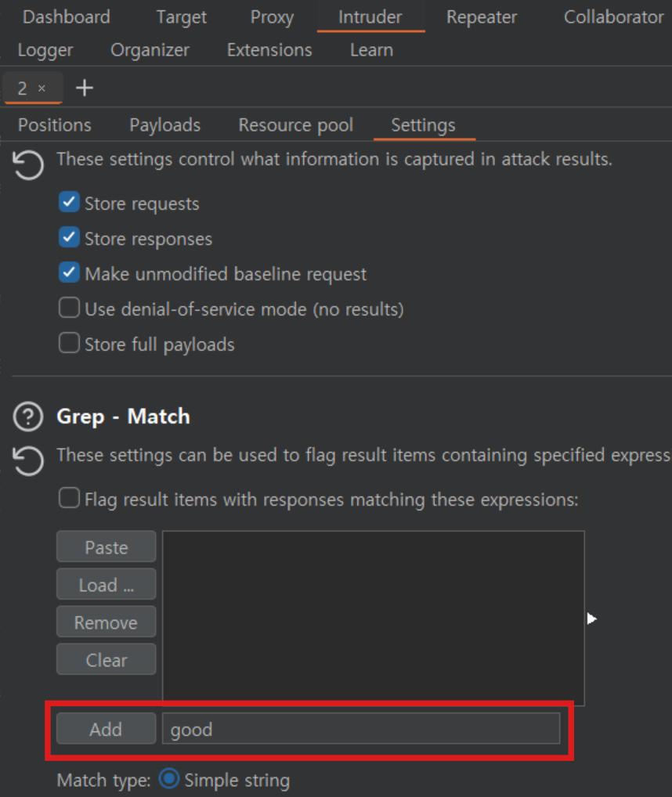672x797 pixels.
Task: Restore defaults for Grep - Match settings
Action: point(28,460)
